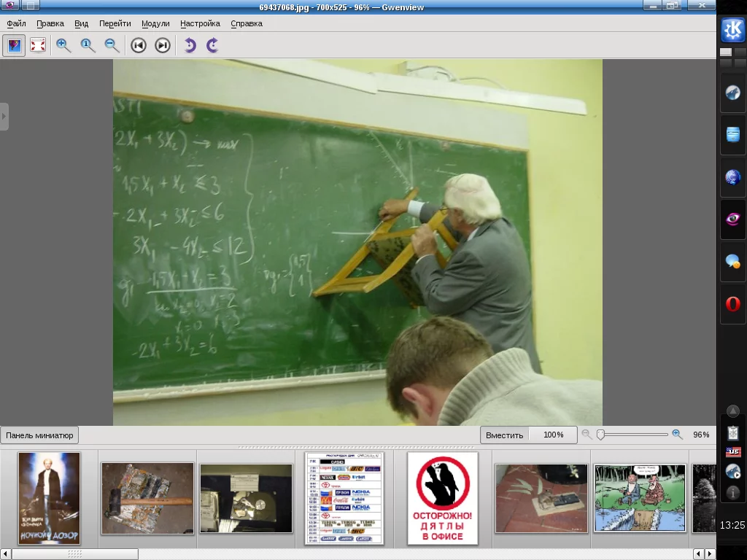
Task: Open the Файл menu
Action: click(x=16, y=23)
